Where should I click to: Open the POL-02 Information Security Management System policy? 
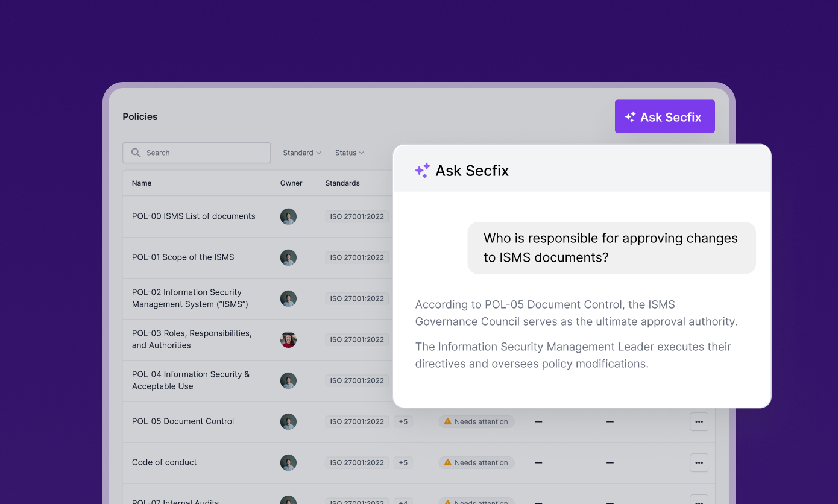tap(190, 298)
